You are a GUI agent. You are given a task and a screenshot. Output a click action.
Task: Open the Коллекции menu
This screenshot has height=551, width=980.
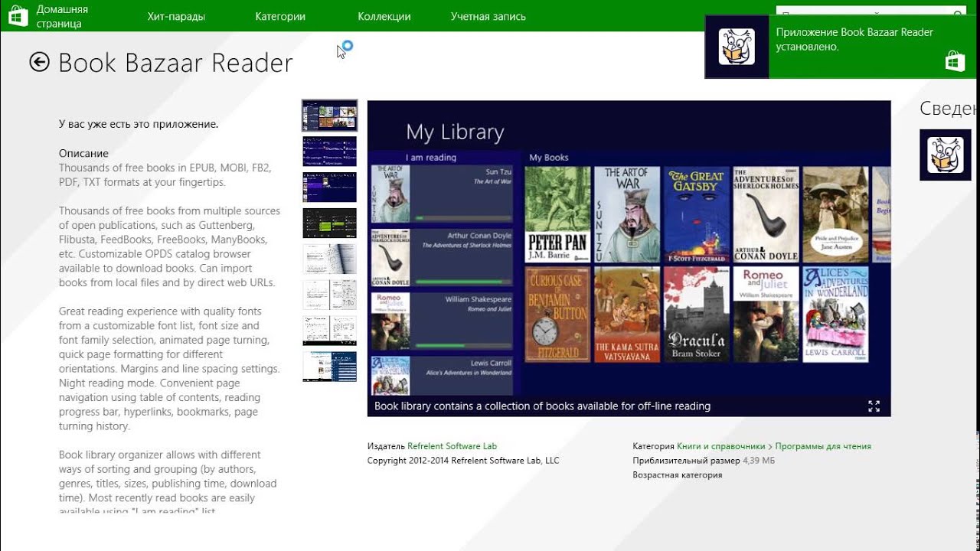[x=384, y=16]
